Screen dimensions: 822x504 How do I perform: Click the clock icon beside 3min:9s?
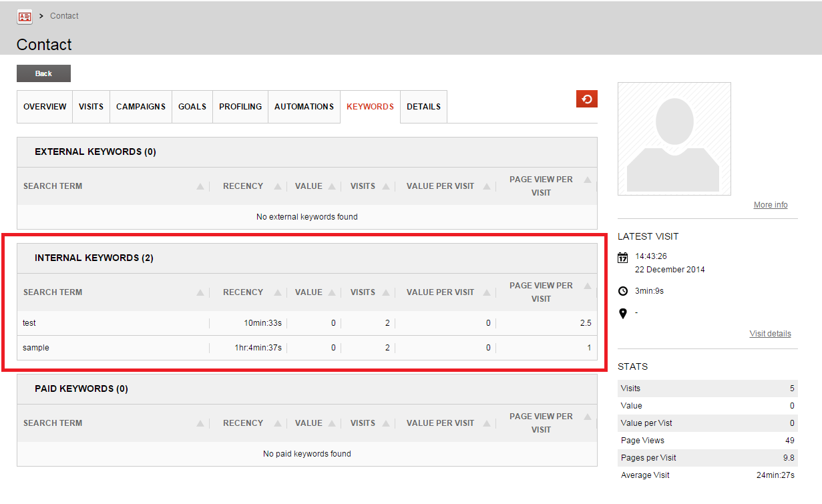point(622,290)
